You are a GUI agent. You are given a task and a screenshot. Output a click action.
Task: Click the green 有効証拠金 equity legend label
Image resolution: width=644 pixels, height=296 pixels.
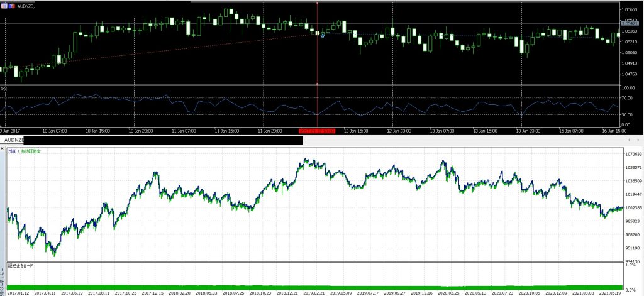[30, 151]
